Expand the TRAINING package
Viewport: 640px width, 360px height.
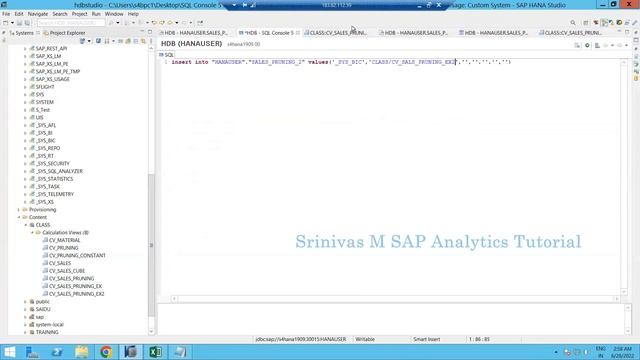pos(25,333)
